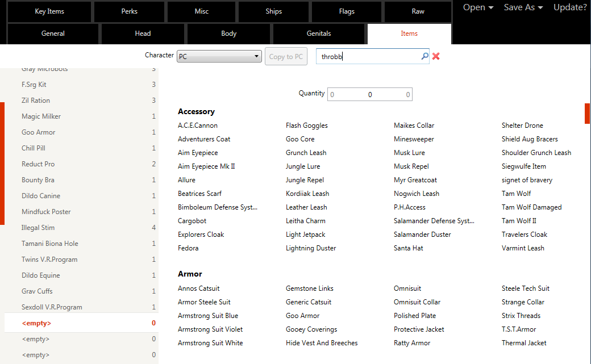This screenshot has height=364, width=591.
Task: Choose Tam Wolf Damaged accessory
Action: tap(531, 207)
